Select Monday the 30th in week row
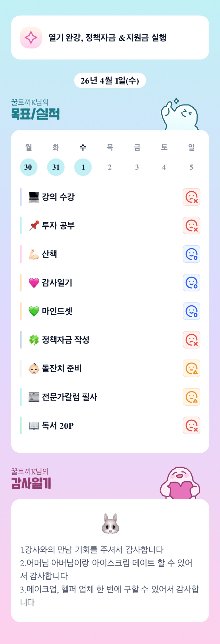This screenshot has height=644, width=220. click(28, 167)
